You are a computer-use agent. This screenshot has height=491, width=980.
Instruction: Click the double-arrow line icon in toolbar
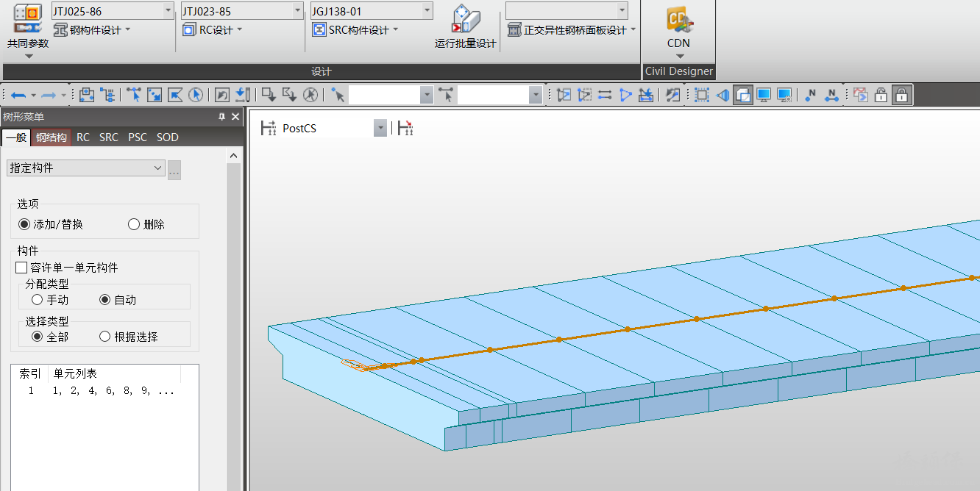click(x=605, y=95)
